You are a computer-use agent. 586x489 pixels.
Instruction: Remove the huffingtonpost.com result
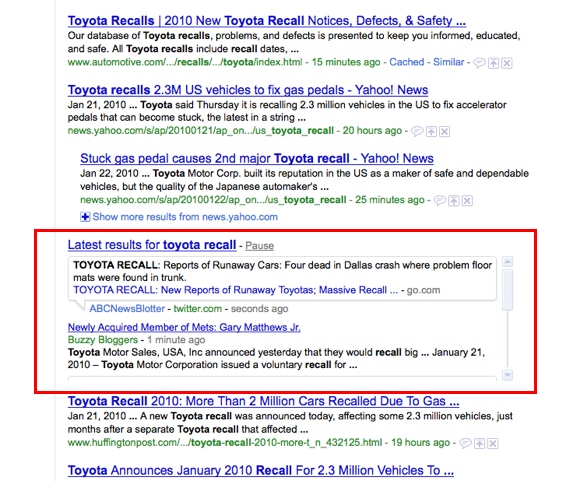click(x=493, y=443)
